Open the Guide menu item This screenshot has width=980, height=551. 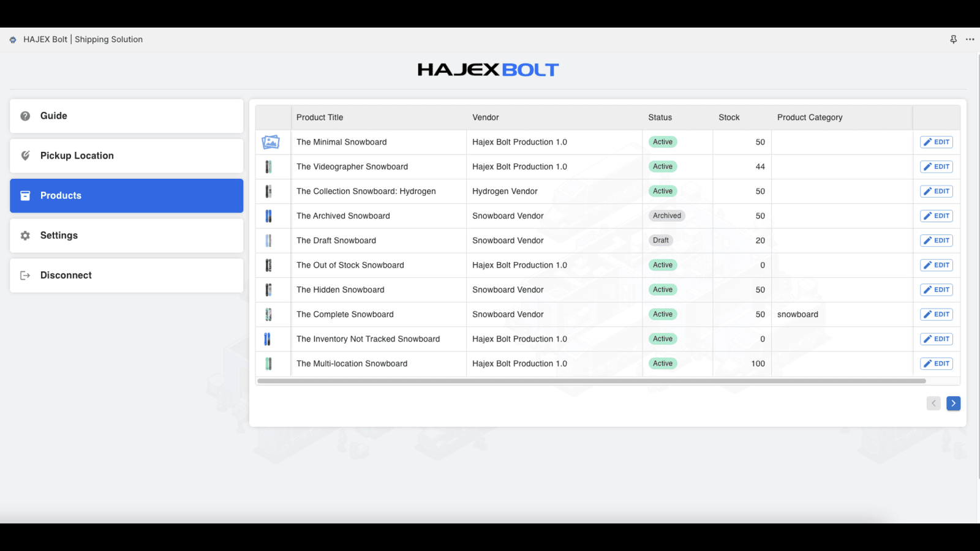(127, 116)
